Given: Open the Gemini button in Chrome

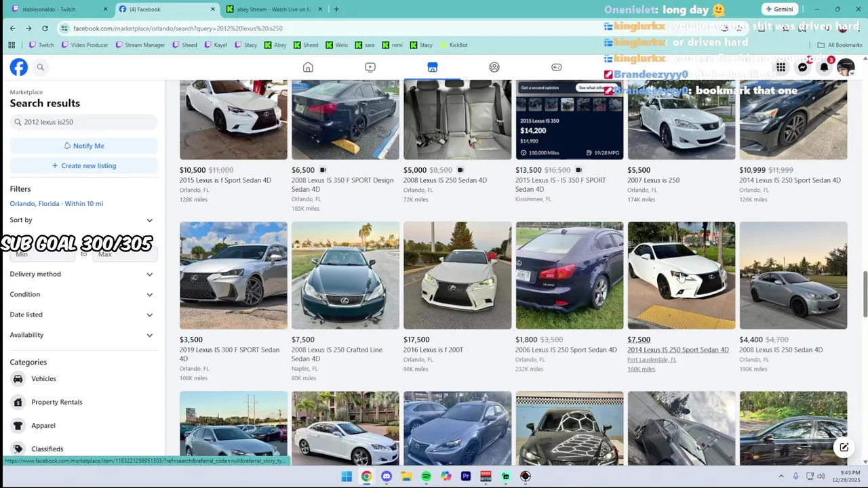Looking at the screenshot, I should 779,9.
